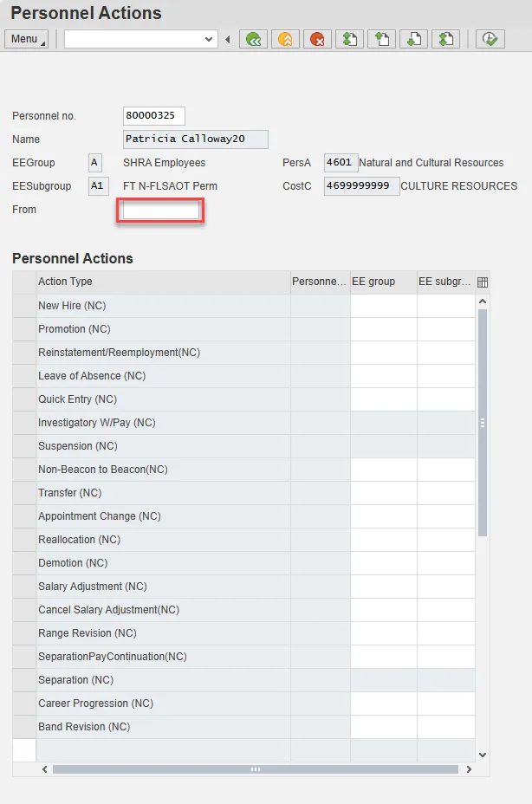Click the table's vertical scroll-down arrow

[483, 755]
